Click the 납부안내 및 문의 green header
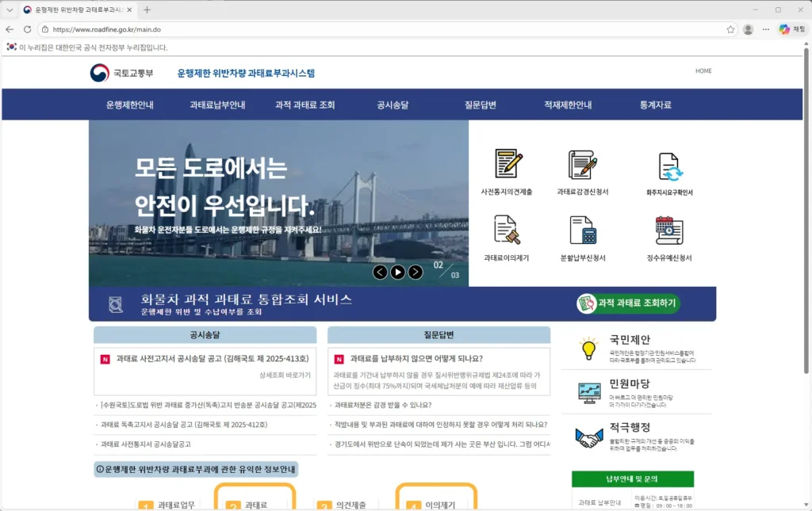Screen dimensions: 812x511 [x=632, y=479]
